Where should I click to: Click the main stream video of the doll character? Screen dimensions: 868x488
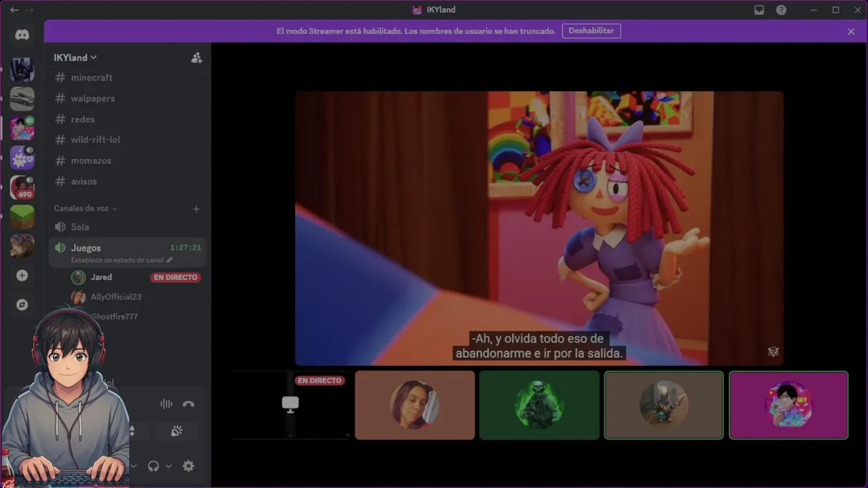pos(539,228)
